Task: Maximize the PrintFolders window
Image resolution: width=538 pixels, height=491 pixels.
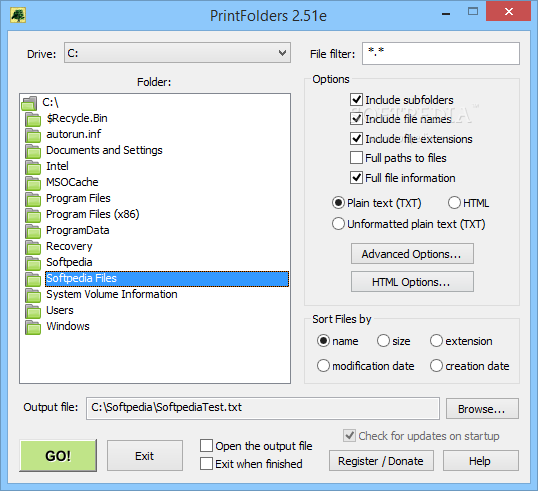Action: [x=473, y=12]
